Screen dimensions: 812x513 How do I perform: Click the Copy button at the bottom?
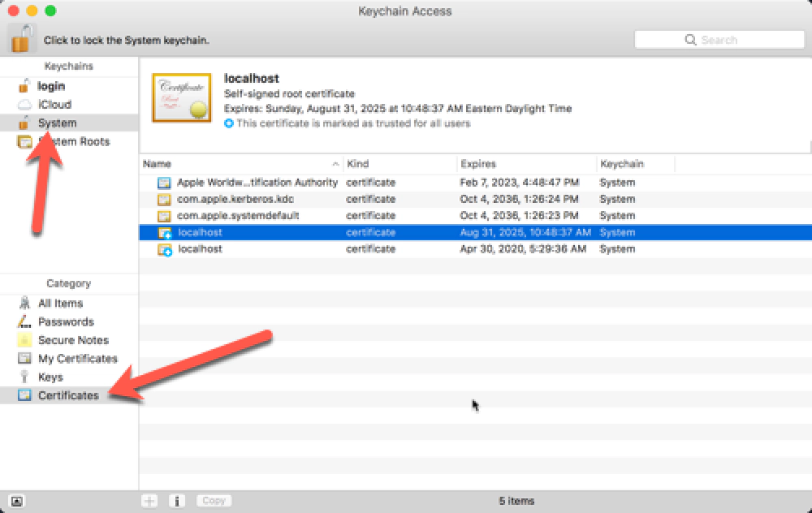point(214,501)
